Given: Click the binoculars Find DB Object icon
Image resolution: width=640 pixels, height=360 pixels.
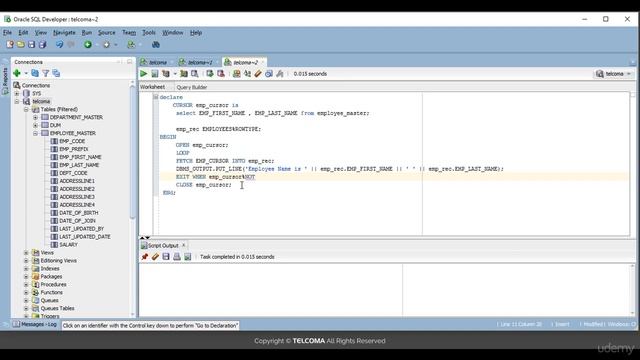Looking at the screenshot, I should coord(156,44).
